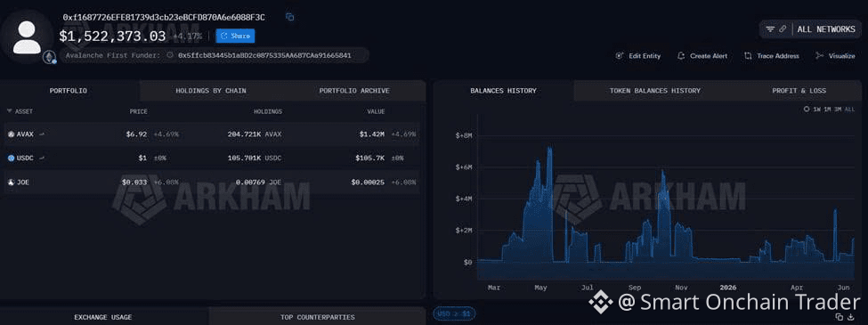Set chart range to 3M
The width and height of the screenshot is (868, 325).
pos(838,110)
